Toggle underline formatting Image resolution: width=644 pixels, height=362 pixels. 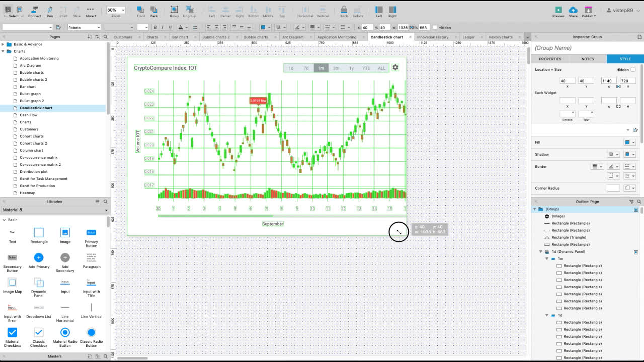170,28
